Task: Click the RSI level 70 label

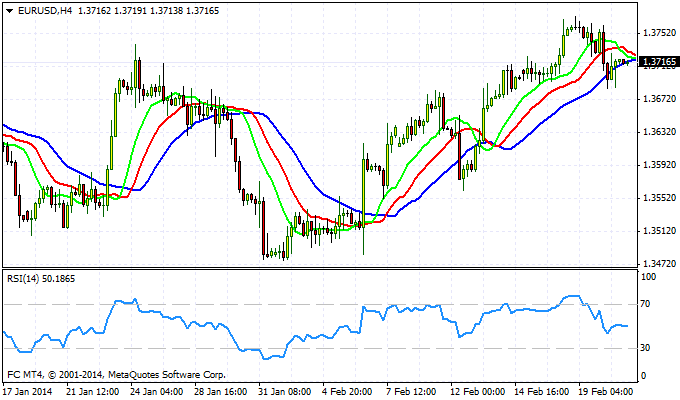Action: (646, 304)
